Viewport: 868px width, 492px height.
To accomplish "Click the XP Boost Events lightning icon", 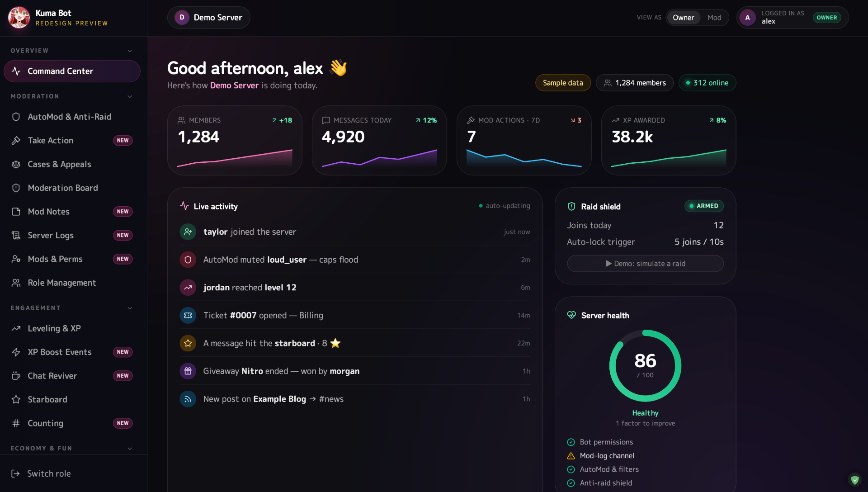I will click(x=16, y=352).
